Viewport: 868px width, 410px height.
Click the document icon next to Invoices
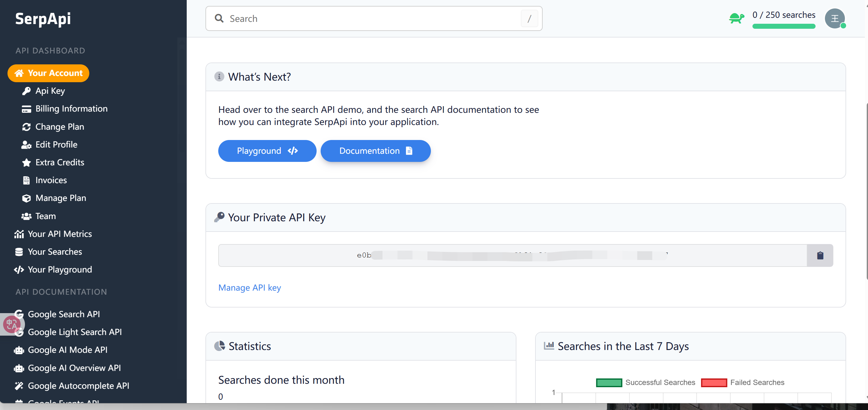pyautogui.click(x=26, y=180)
